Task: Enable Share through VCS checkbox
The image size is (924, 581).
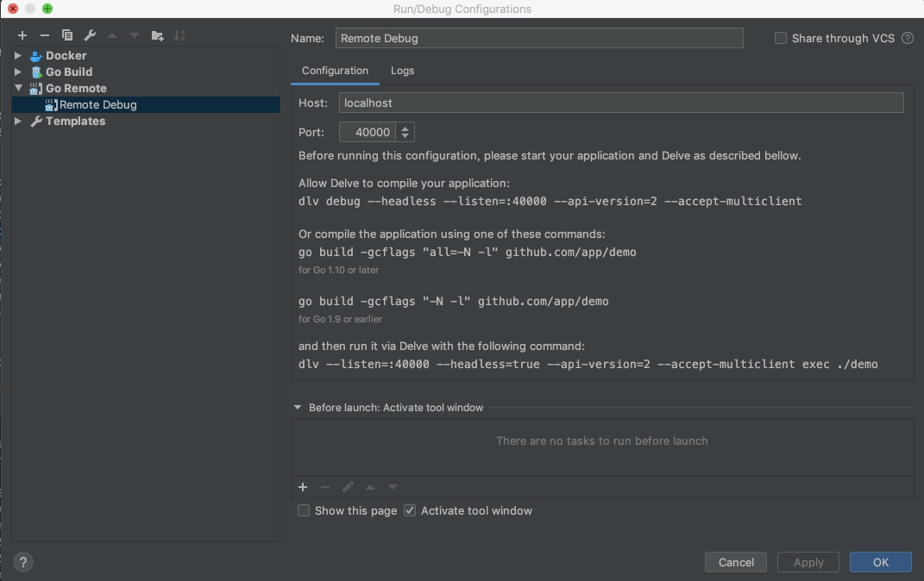Action: 781,38
